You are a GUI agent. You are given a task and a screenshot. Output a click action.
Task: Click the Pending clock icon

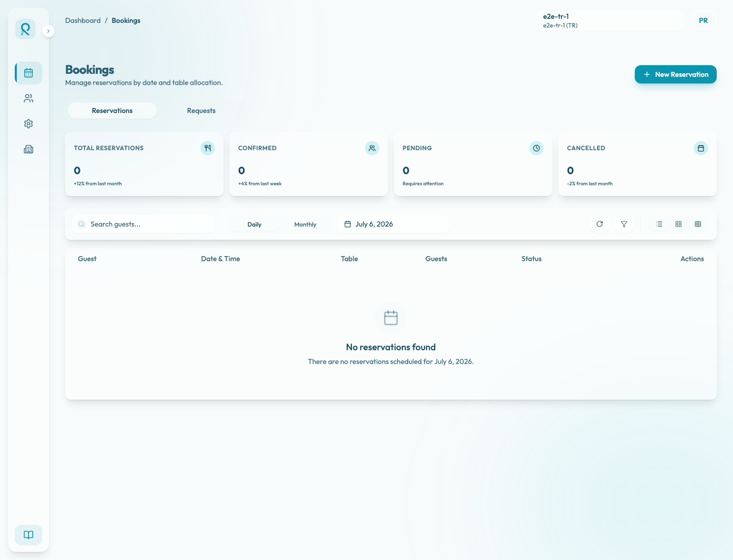coord(537,148)
